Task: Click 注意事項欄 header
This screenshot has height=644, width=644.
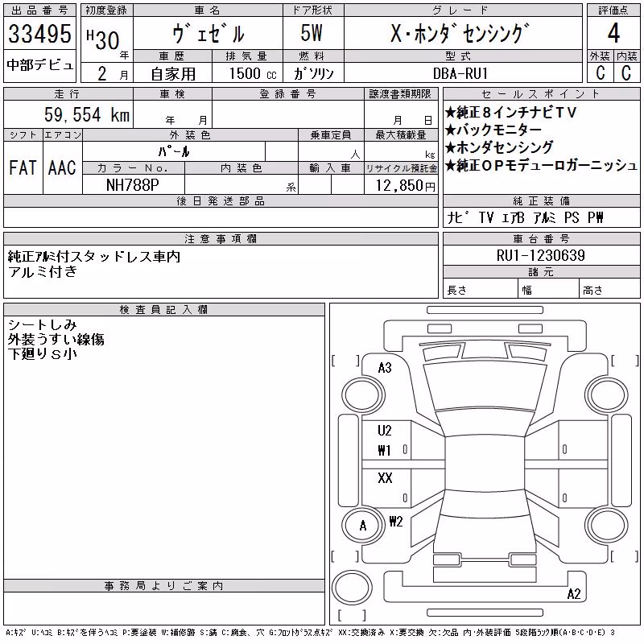Action: [221, 238]
